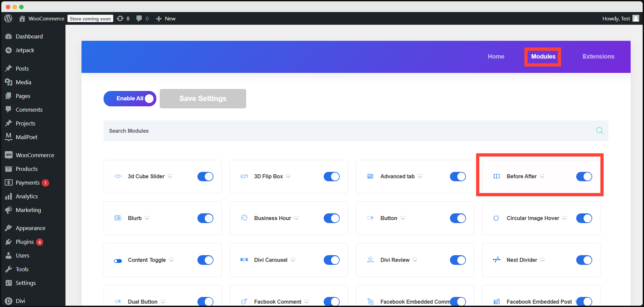This screenshot has height=307, width=644.
Task: Toggle the Enable All switch
Action: [130, 99]
